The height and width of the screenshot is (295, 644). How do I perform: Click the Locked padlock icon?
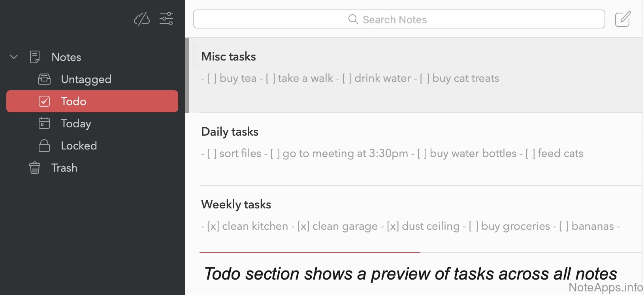pyautogui.click(x=44, y=146)
